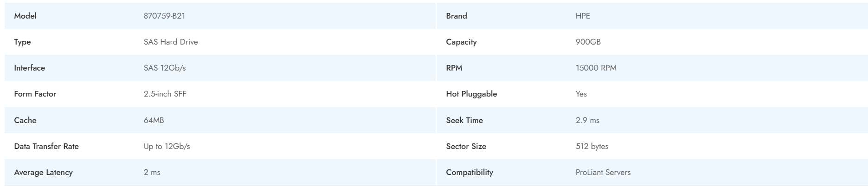Click the SAS Hard Drive type value

[x=171, y=42]
